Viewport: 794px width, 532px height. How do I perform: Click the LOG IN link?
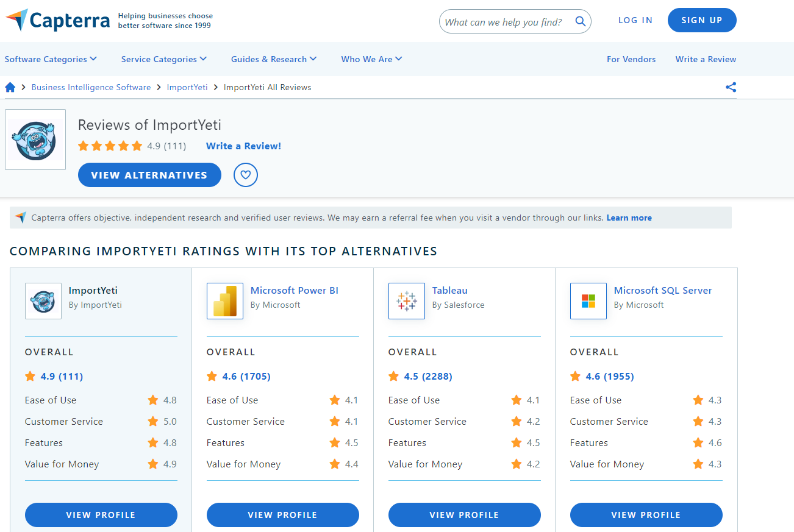coord(635,20)
